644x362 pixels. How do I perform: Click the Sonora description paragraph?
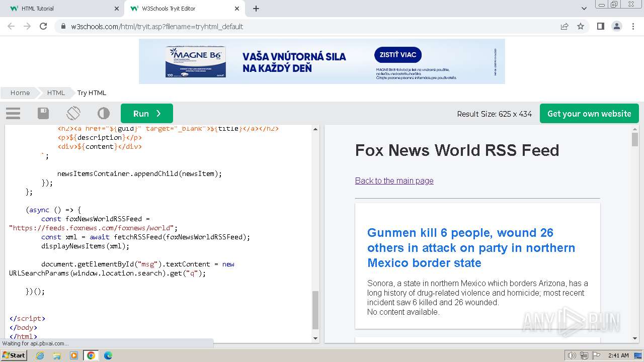point(477,293)
